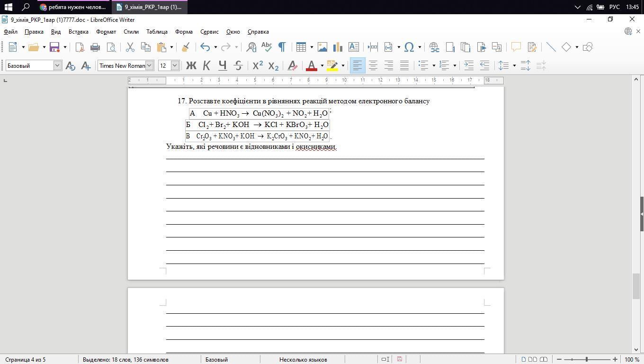This screenshot has width=644, height=364.
Task: Increase paragraph spacing
Action: (x=526, y=65)
